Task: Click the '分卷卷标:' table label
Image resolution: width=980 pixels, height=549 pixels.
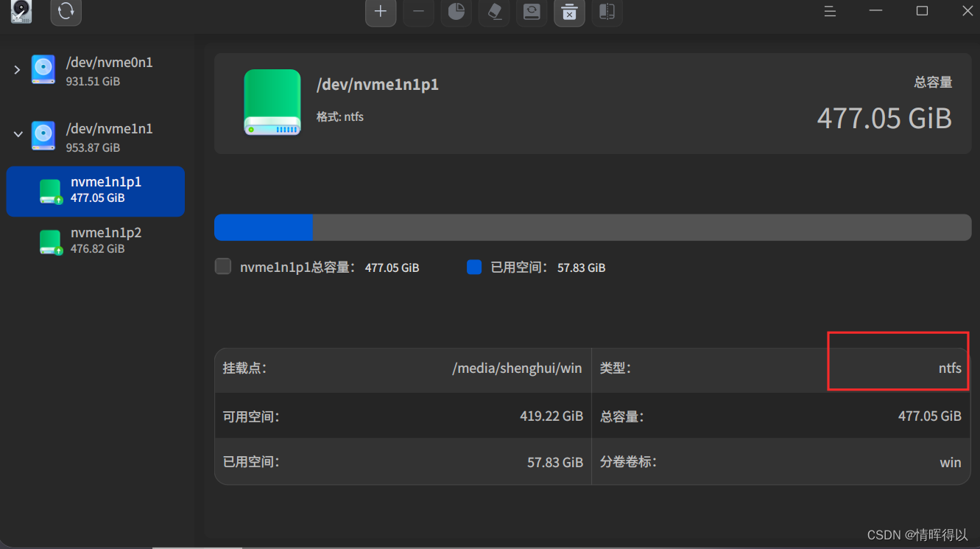Action: [x=628, y=462]
